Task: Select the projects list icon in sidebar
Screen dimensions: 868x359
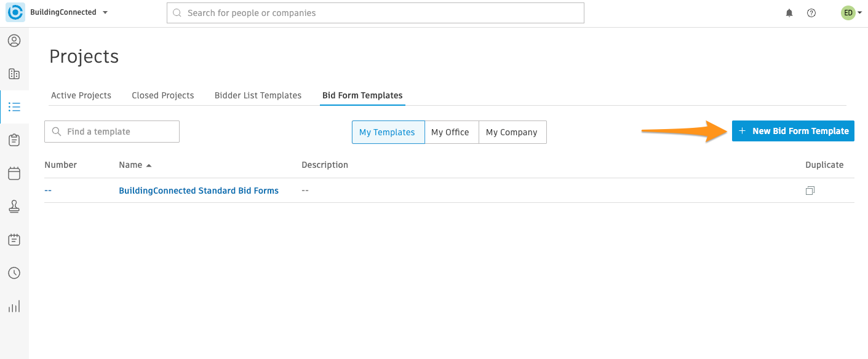Action: click(x=14, y=108)
